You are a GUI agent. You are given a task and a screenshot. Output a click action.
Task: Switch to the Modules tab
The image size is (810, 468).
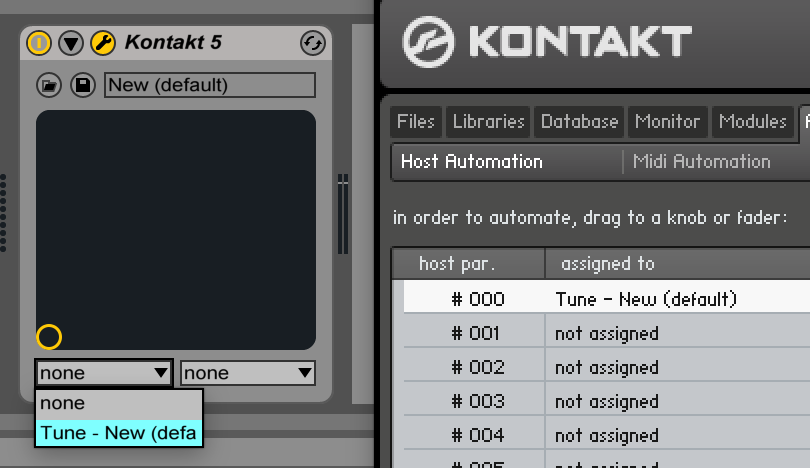point(753,121)
